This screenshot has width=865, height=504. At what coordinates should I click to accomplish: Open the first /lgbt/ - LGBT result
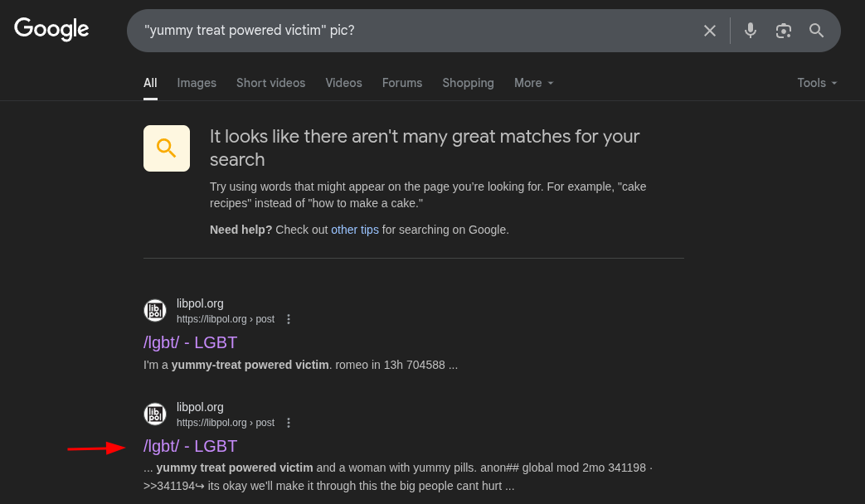pyautogui.click(x=190, y=342)
